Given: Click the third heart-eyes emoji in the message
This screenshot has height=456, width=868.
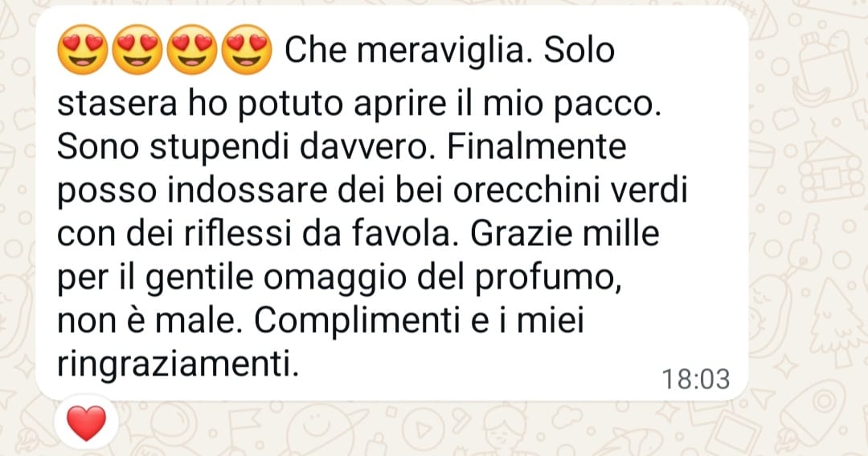Looking at the screenshot, I should coord(192,50).
